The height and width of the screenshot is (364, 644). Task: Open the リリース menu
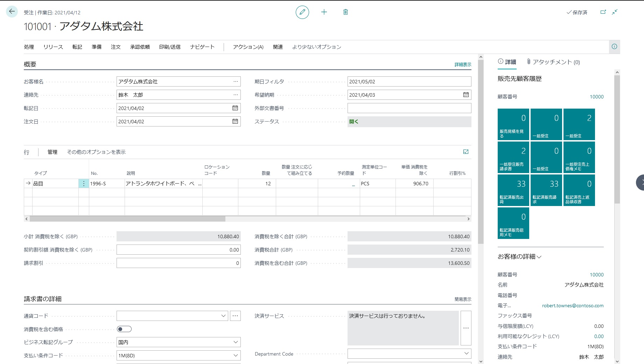[x=53, y=47]
